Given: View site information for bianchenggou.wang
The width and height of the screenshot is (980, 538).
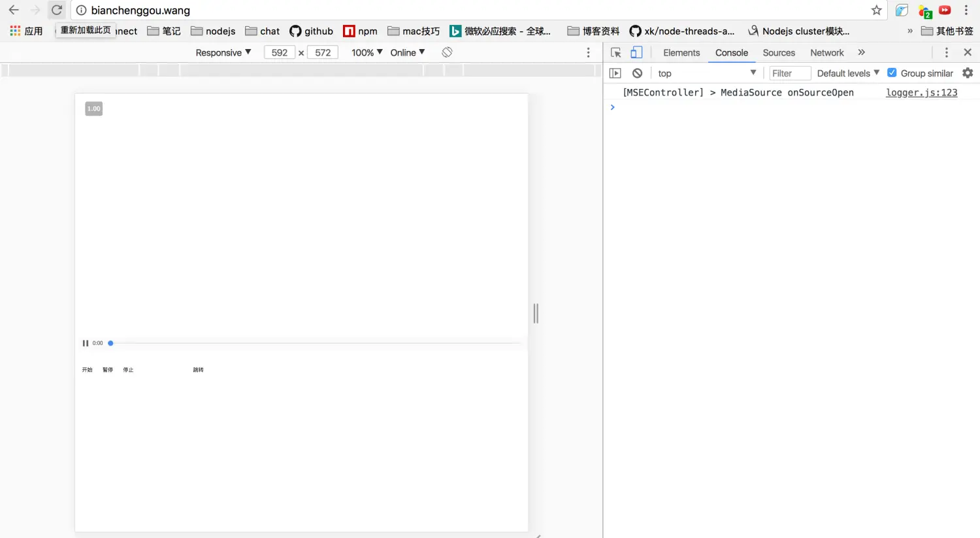Looking at the screenshot, I should (81, 10).
